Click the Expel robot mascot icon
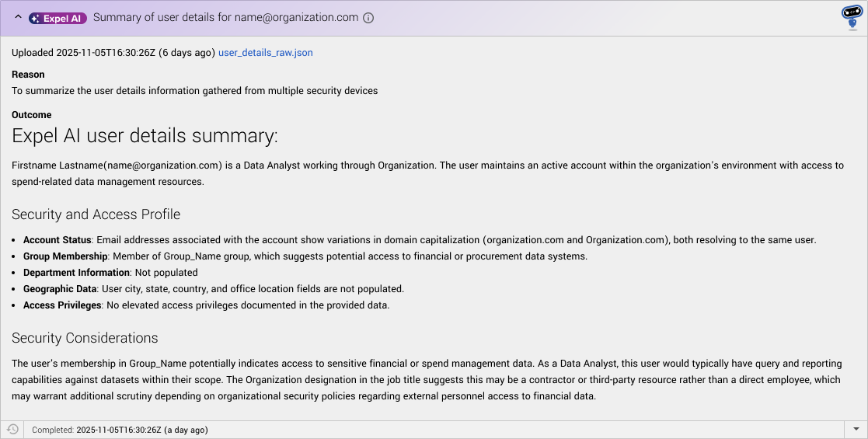Screen dimensions: 868x439 tap(852, 17)
